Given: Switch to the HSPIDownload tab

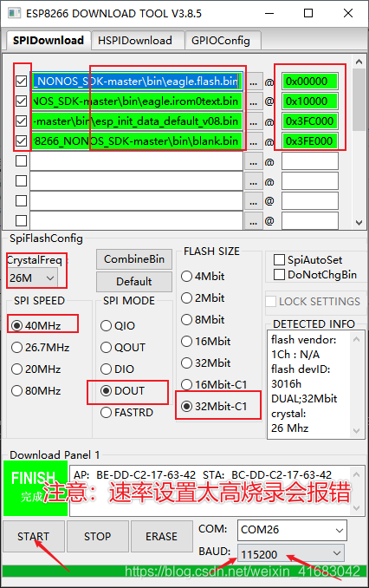Looking at the screenshot, I should [135, 41].
